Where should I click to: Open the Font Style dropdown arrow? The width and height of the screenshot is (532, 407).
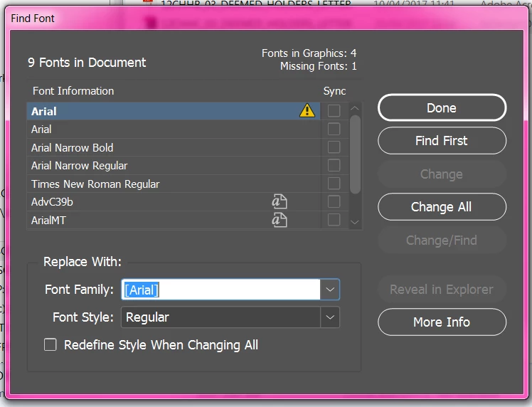coord(330,317)
